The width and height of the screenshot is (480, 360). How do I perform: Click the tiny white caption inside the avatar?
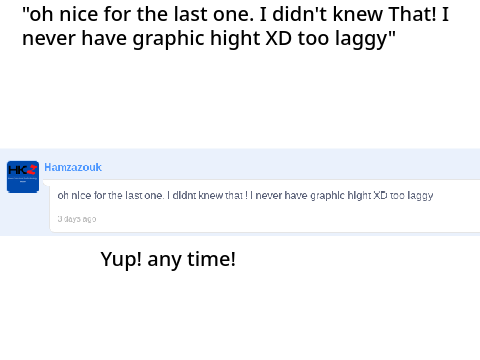pyautogui.click(x=23, y=180)
